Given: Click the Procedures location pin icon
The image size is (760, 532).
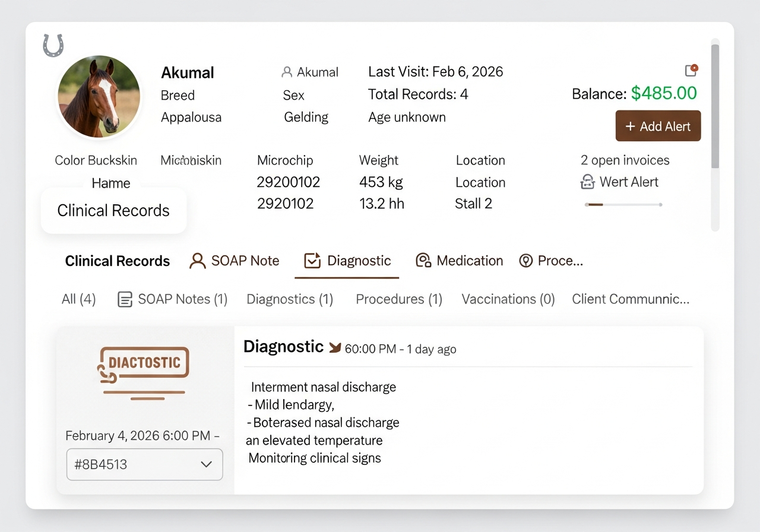Looking at the screenshot, I should pyautogui.click(x=525, y=261).
